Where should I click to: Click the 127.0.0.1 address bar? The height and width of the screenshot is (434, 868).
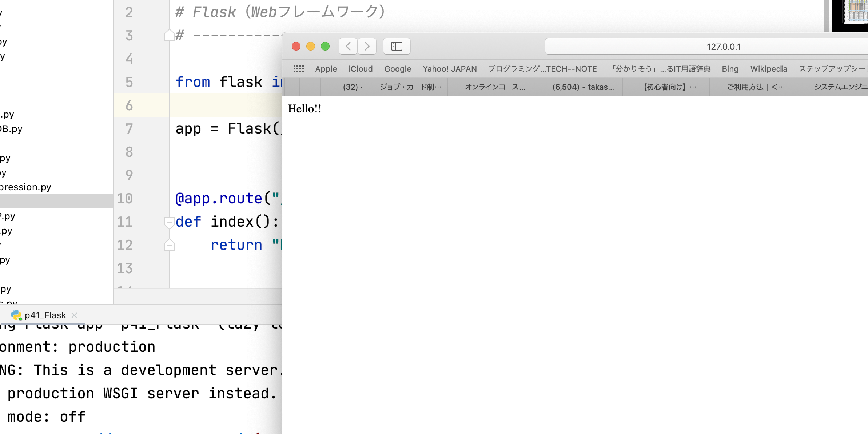[723, 47]
